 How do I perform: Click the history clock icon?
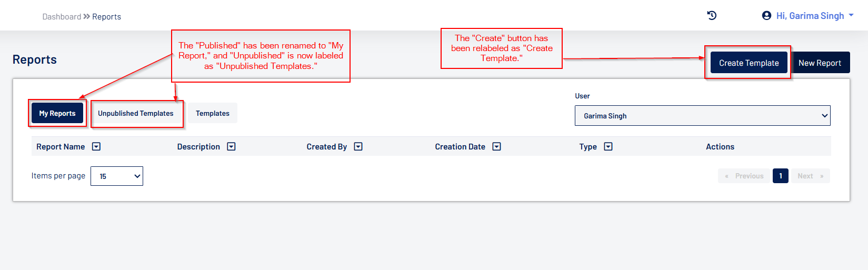[x=712, y=16]
